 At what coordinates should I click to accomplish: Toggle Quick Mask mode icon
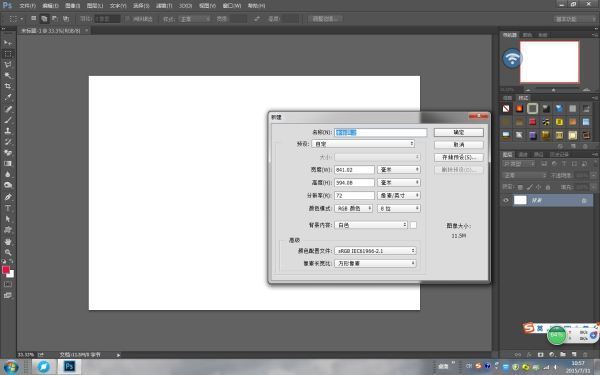point(8,284)
